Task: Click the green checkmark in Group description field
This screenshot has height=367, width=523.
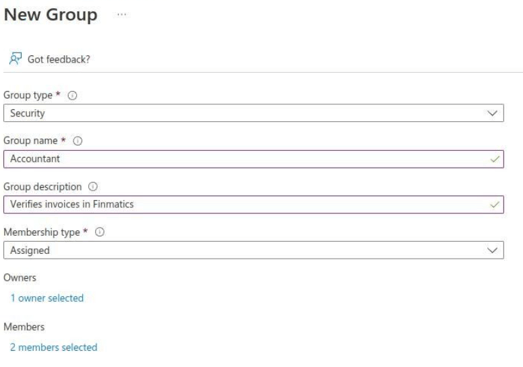Action: pyautogui.click(x=495, y=205)
